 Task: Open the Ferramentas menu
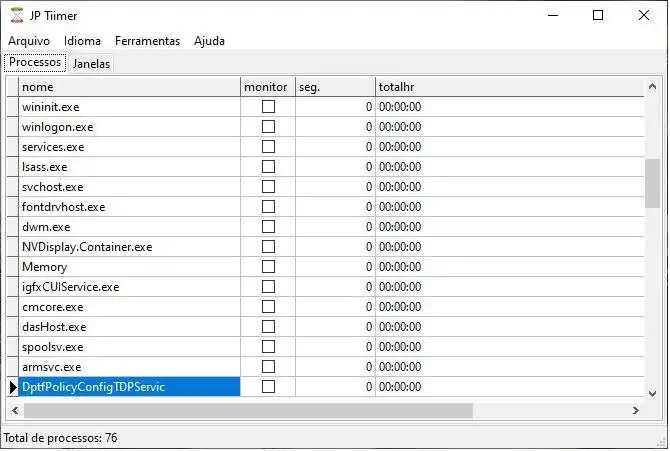[x=147, y=41]
